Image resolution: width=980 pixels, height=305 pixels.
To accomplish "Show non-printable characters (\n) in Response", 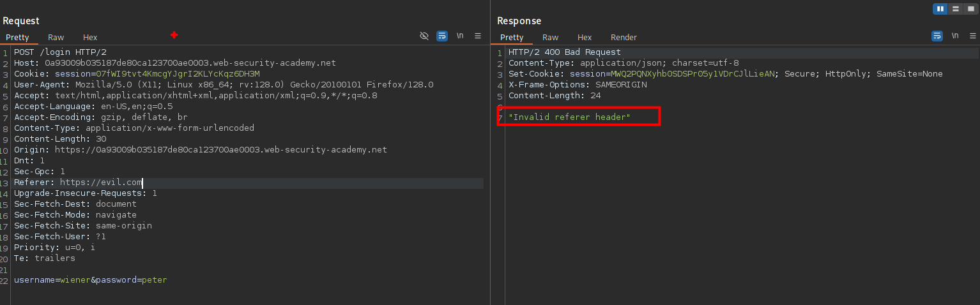I will click(x=955, y=36).
